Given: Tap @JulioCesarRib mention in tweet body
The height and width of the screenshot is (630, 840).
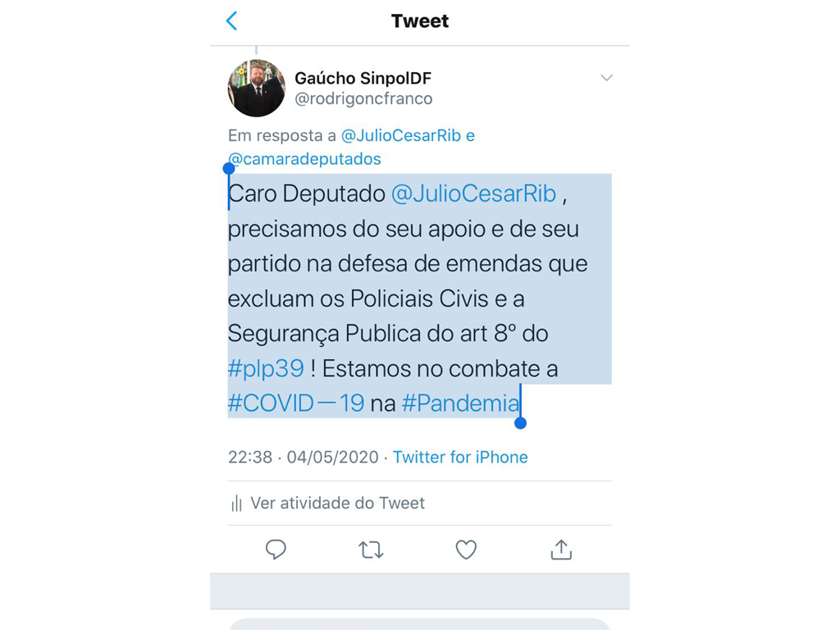Looking at the screenshot, I should pos(473,194).
